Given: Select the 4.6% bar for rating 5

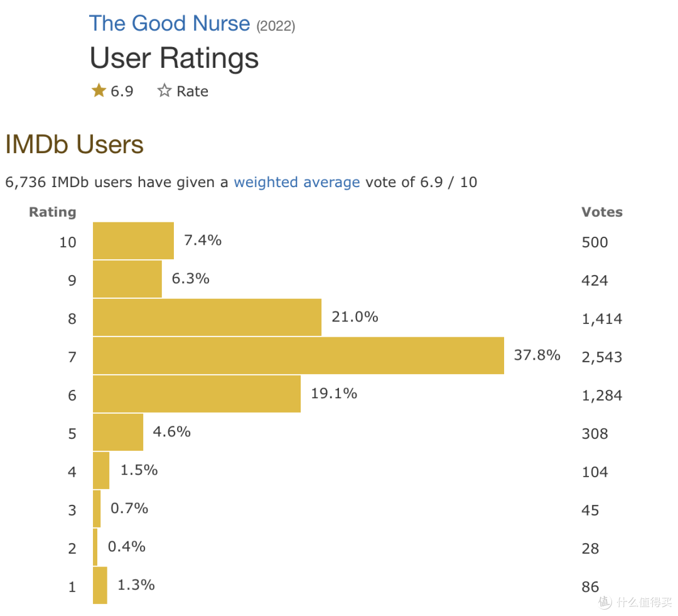Looking at the screenshot, I should (118, 432).
